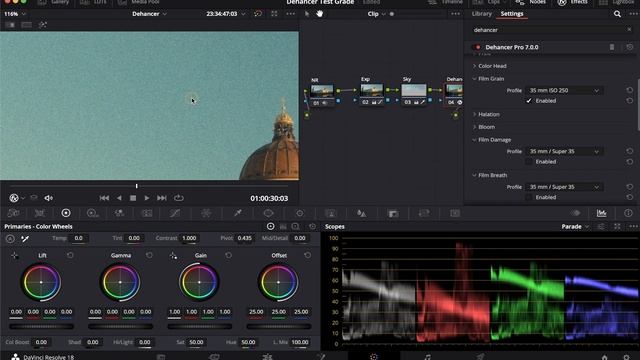
Task: Open the Power Window palette
Action: (x=268, y=213)
